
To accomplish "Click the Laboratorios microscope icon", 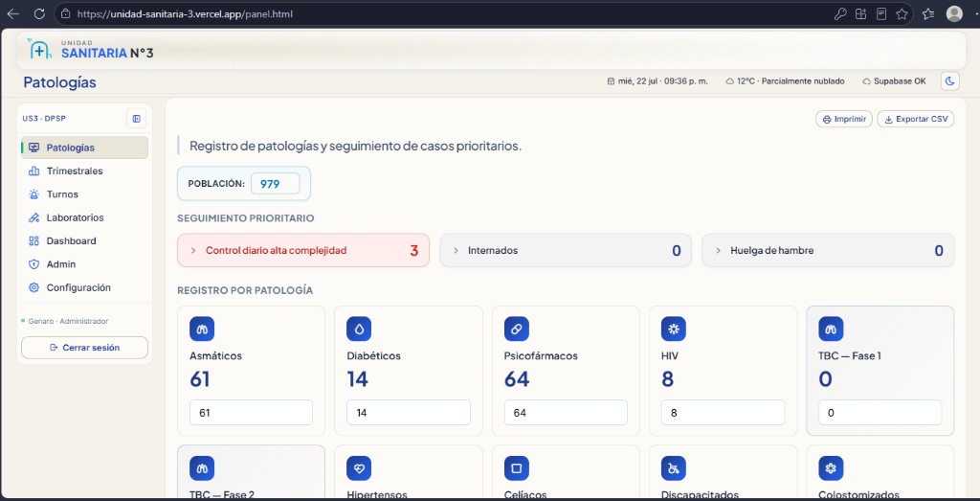I will click(33, 217).
